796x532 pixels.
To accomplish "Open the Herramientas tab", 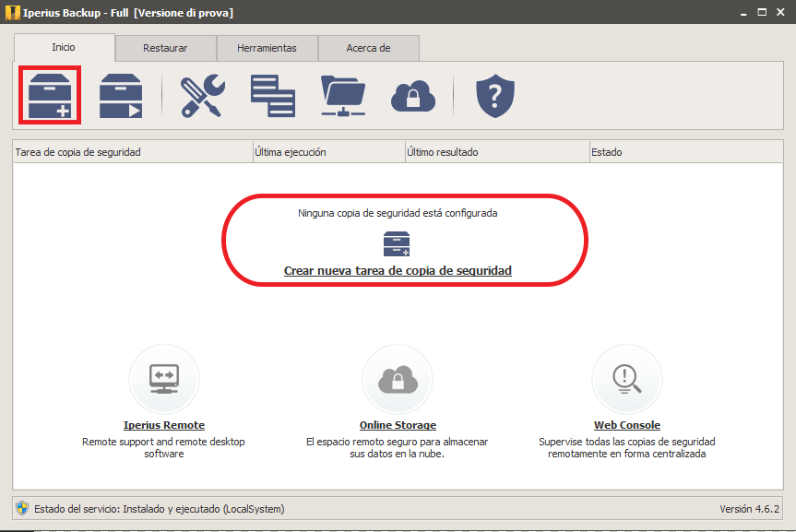I will pyautogui.click(x=267, y=48).
